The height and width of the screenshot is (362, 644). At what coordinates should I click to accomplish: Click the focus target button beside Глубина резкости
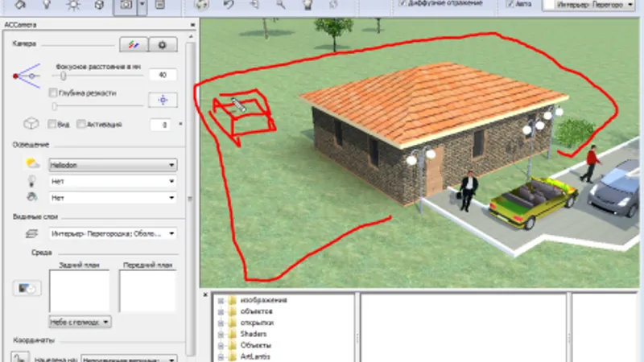[x=163, y=100]
